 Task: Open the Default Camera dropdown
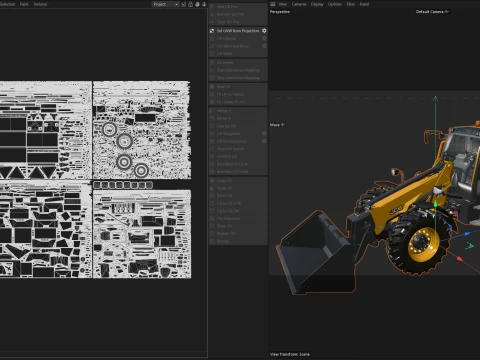432,12
